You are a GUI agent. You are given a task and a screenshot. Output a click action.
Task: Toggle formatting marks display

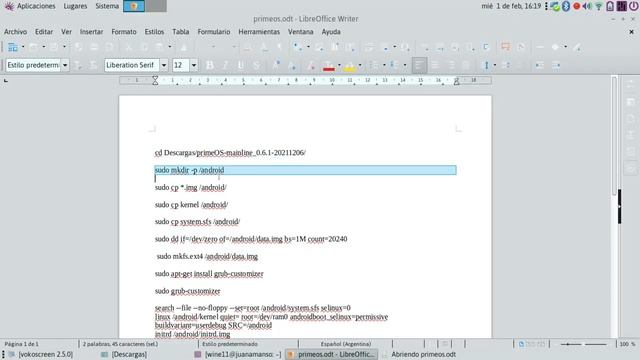280,47
